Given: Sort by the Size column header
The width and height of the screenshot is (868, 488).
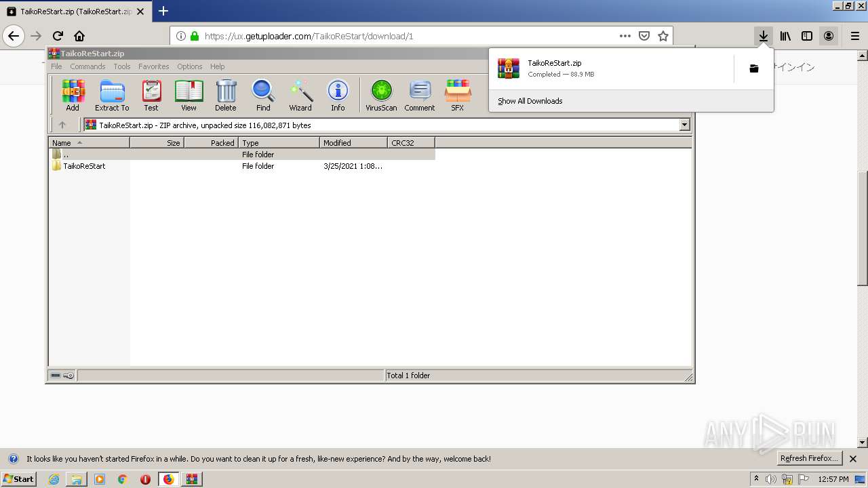Looking at the screenshot, I should [157, 142].
